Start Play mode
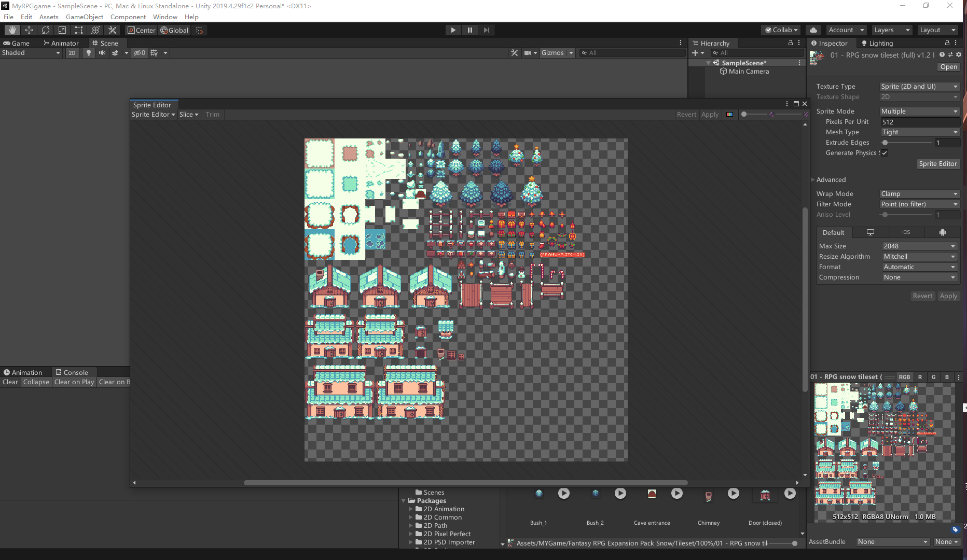The width and height of the screenshot is (967, 560). [453, 30]
